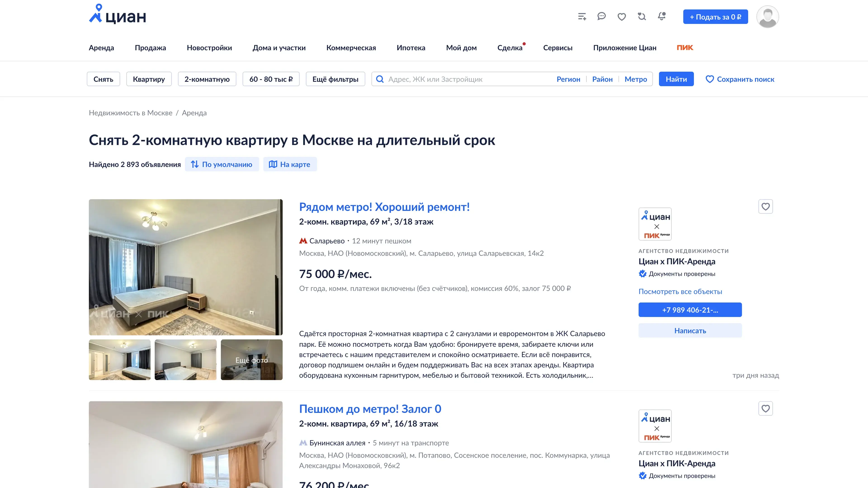
Task: Add Бунинская аллея listing to favorites
Action: [x=766, y=408]
